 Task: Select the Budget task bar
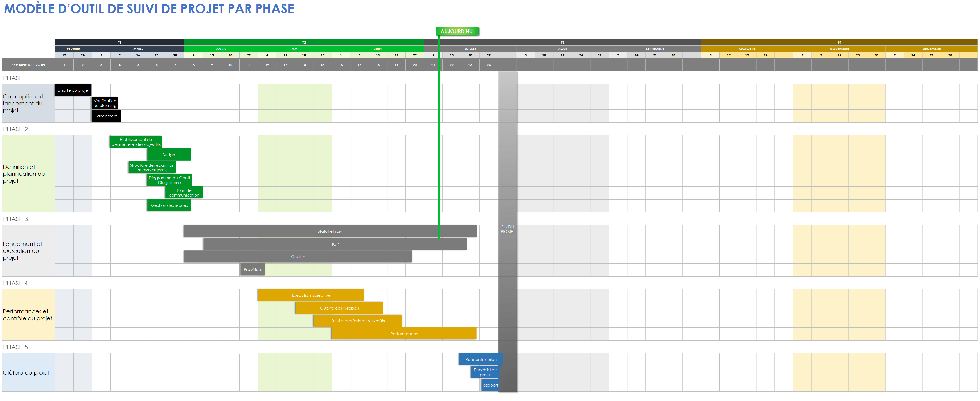(x=169, y=154)
